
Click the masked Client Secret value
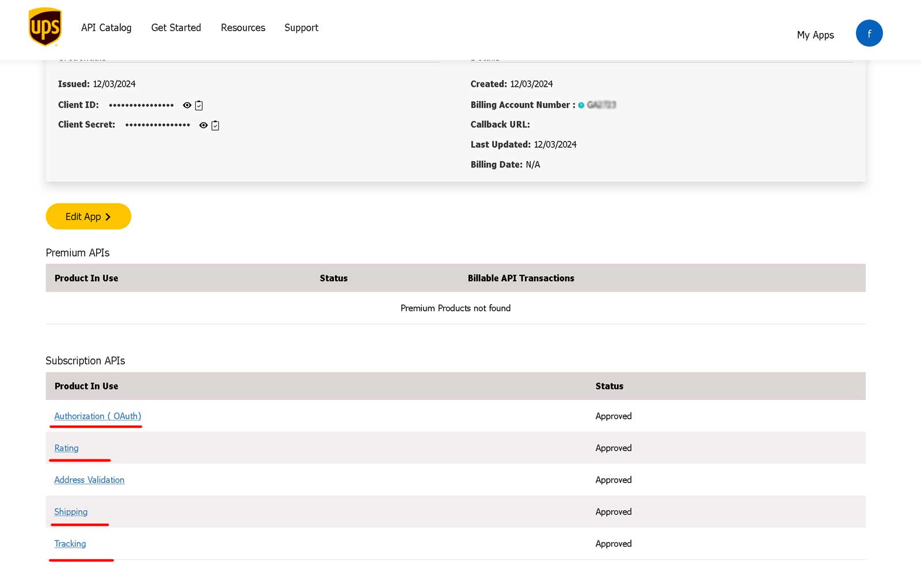point(158,125)
